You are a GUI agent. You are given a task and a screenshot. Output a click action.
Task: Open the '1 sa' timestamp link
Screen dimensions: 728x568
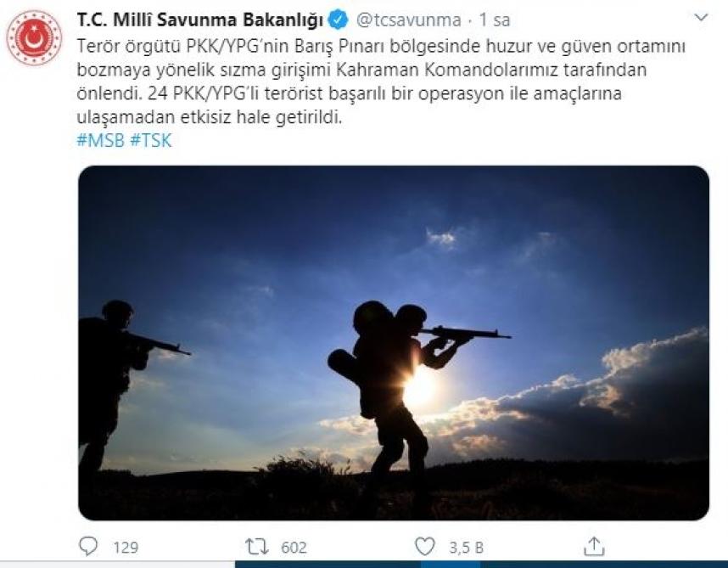click(x=495, y=20)
